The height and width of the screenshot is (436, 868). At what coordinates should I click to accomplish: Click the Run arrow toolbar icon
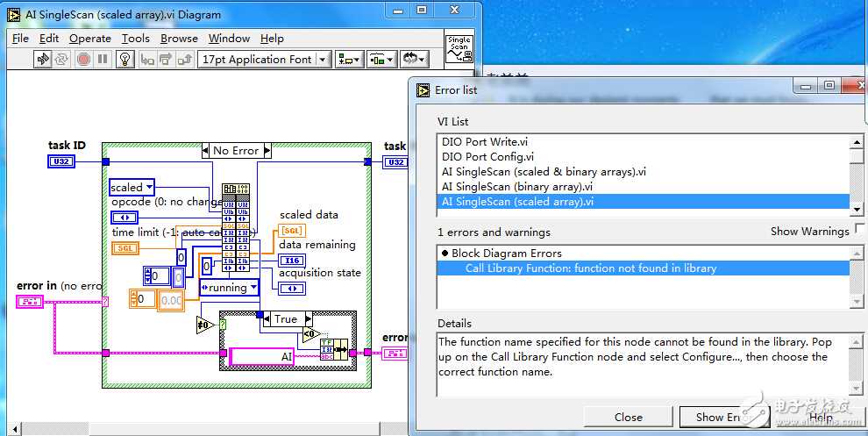tap(43, 59)
